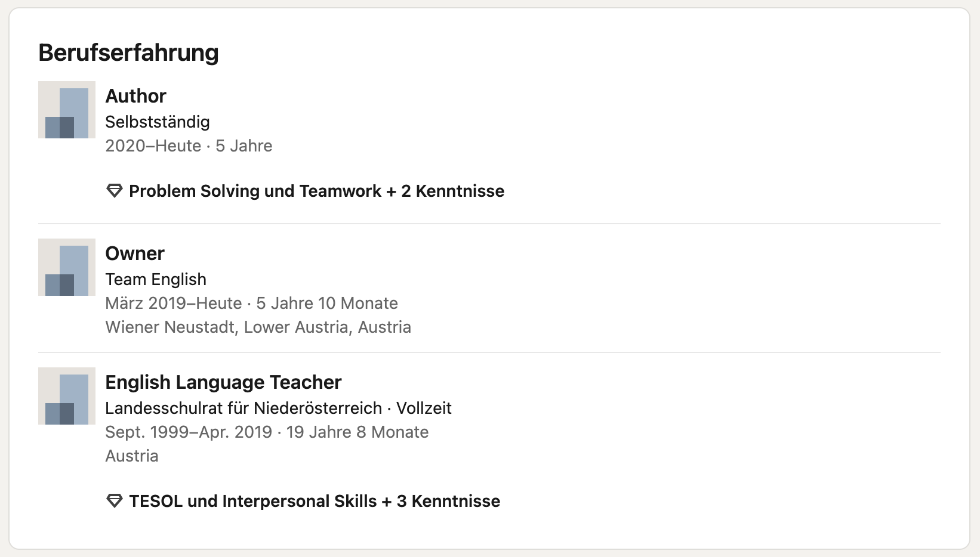Open the Team English company name

pos(156,279)
